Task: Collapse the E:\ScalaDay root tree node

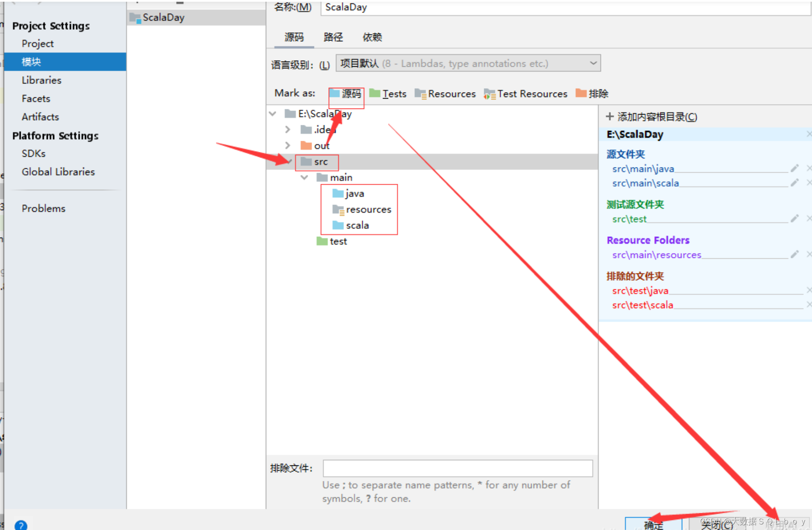Action: [x=273, y=114]
